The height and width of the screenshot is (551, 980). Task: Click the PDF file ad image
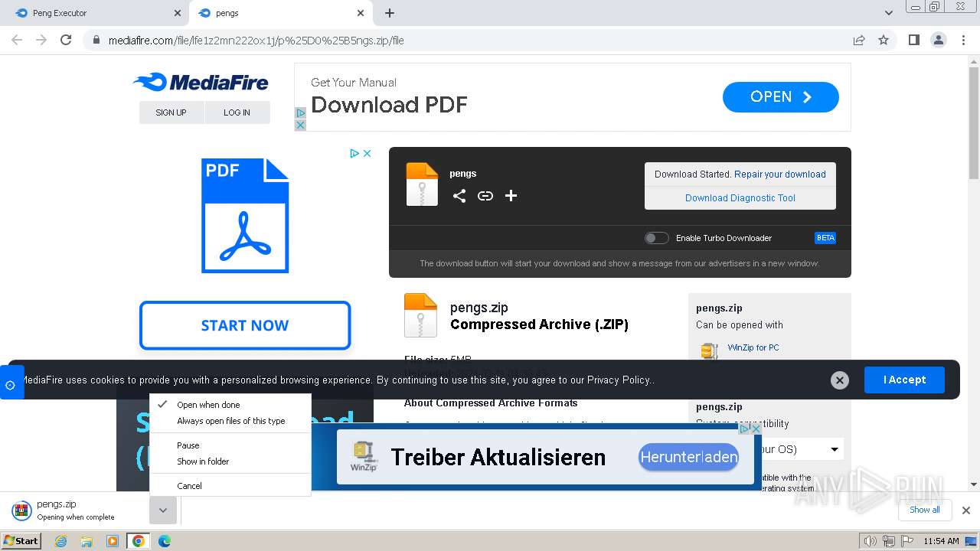coord(245,216)
